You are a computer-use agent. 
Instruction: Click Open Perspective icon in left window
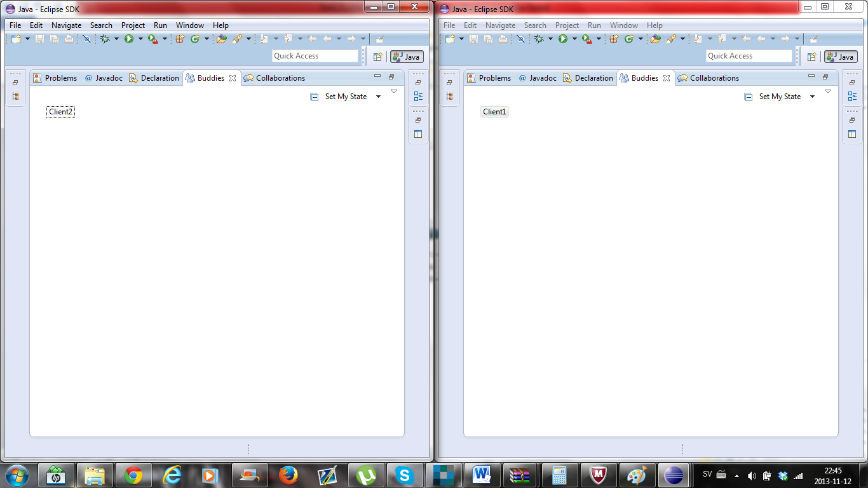point(377,57)
